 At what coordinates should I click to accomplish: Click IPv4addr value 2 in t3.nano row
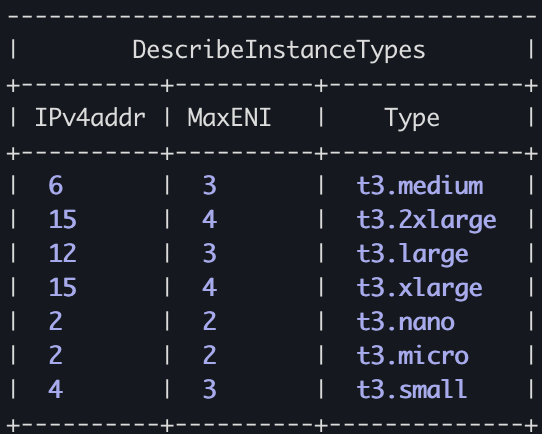point(56,321)
